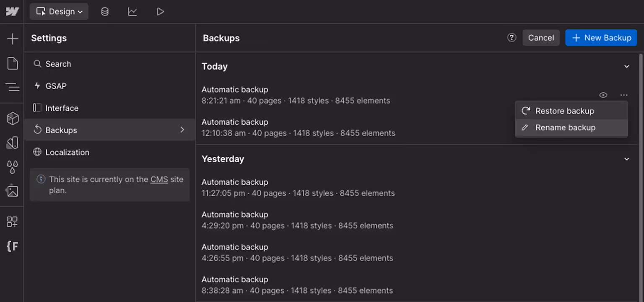
Task: Open the Design mode dropdown
Action: click(x=59, y=11)
